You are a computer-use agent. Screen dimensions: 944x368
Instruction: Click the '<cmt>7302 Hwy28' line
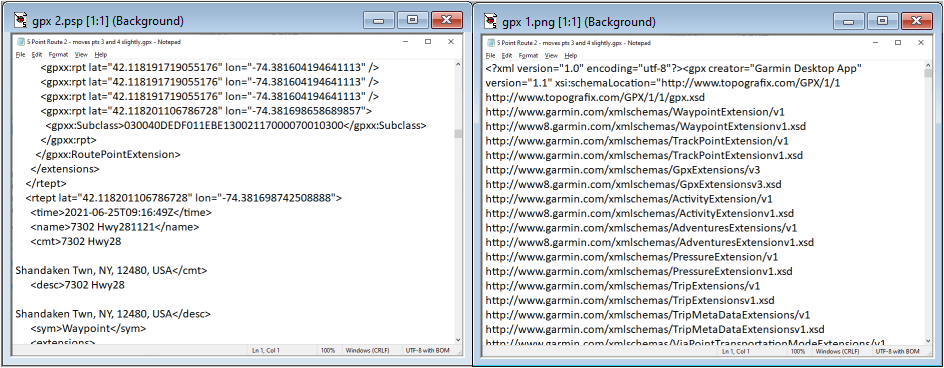76,242
